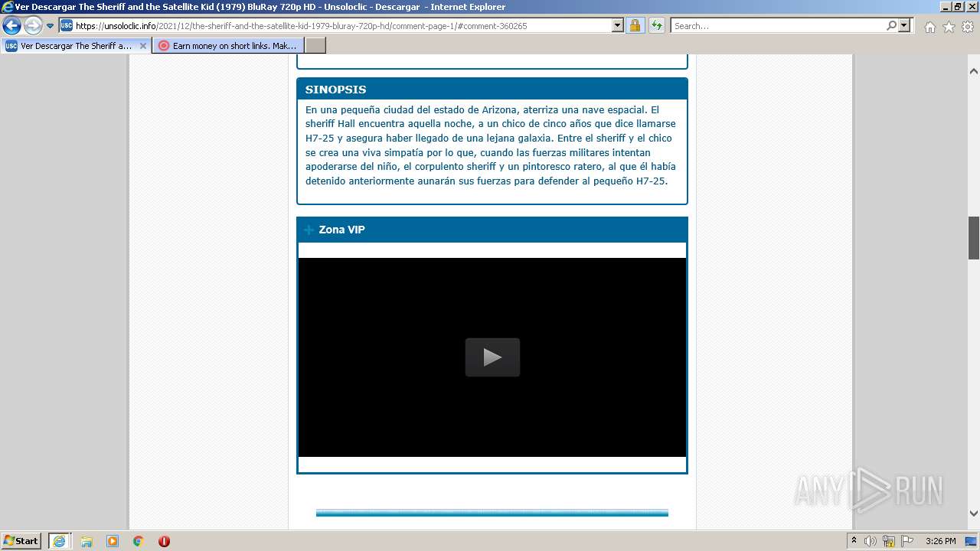
Task: Open search provider dropdown arrow
Action: click(905, 26)
